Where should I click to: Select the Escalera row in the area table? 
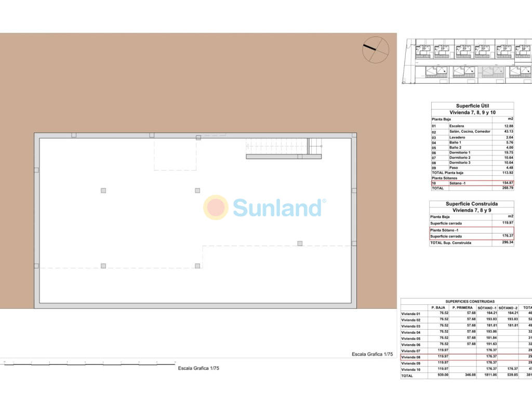(x=472, y=126)
